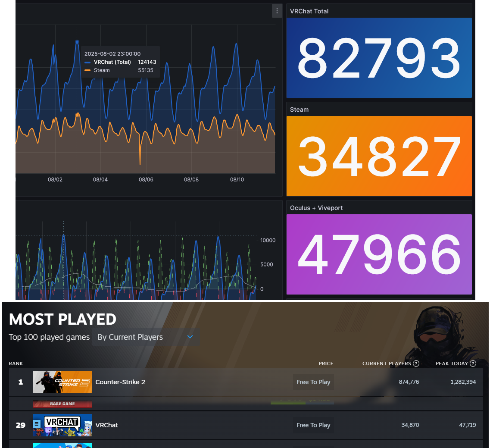Click the 08/04 x-axis date label
This screenshot has height=448, width=493.
pyautogui.click(x=100, y=180)
